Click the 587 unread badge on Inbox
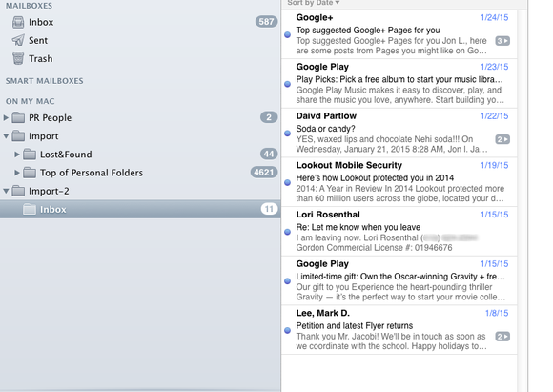Screen dimensions: 553x392 [x=266, y=22]
